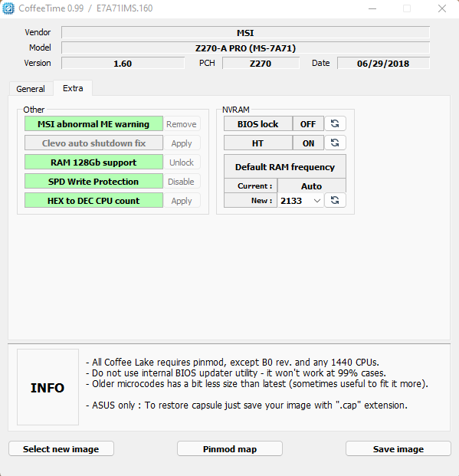Image resolution: width=459 pixels, height=476 pixels.
Task: Click the Default RAM frequency header
Action: click(285, 166)
